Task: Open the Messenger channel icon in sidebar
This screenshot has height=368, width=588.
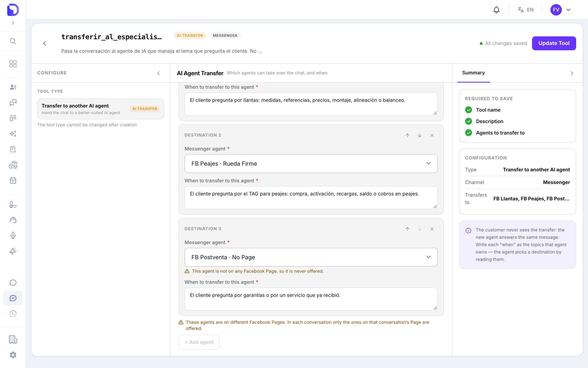Action: (x=13, y=298)
